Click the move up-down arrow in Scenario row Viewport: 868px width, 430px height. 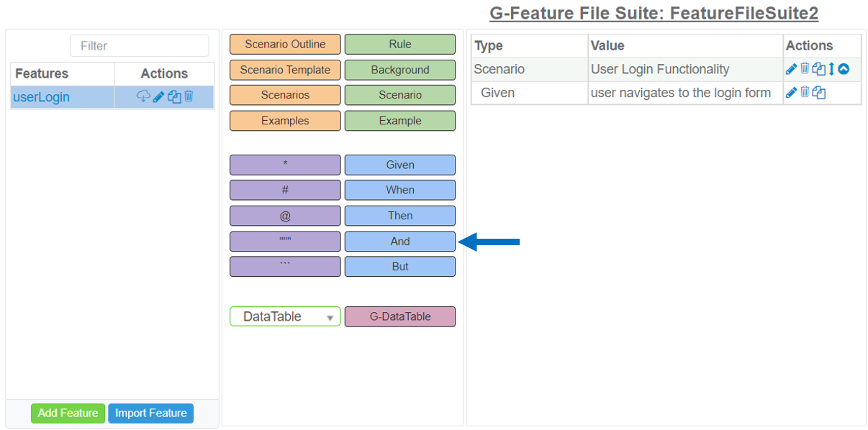click(831, 69)
